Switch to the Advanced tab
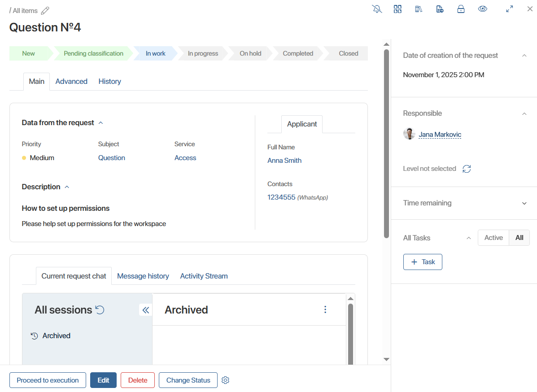The image size is (537, 392). click(x=71, y=81)
